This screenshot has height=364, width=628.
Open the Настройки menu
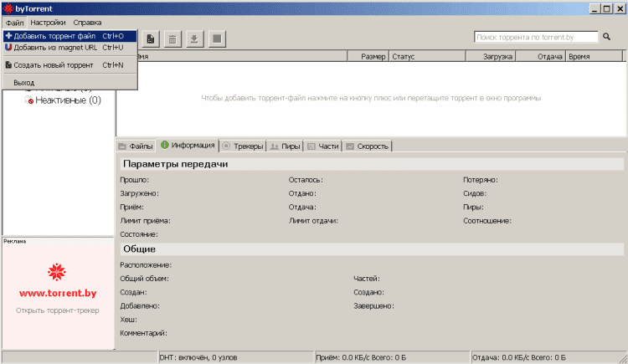tap(49, 23)
